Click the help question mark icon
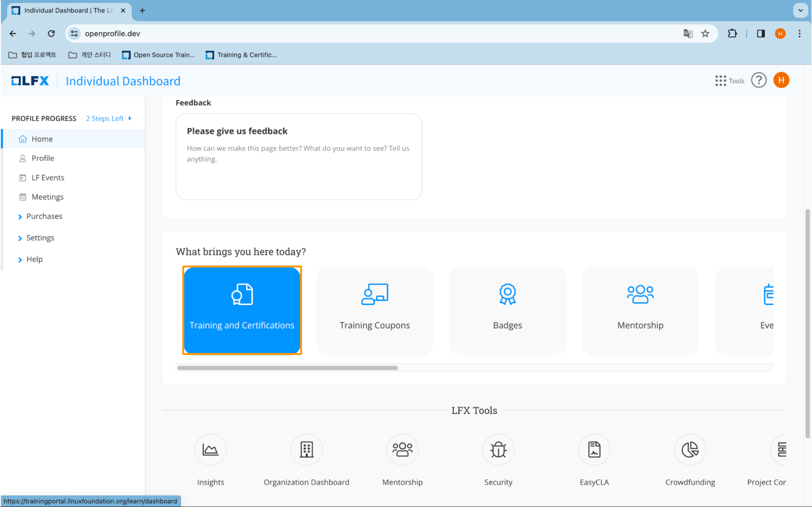 coord(758,80)
